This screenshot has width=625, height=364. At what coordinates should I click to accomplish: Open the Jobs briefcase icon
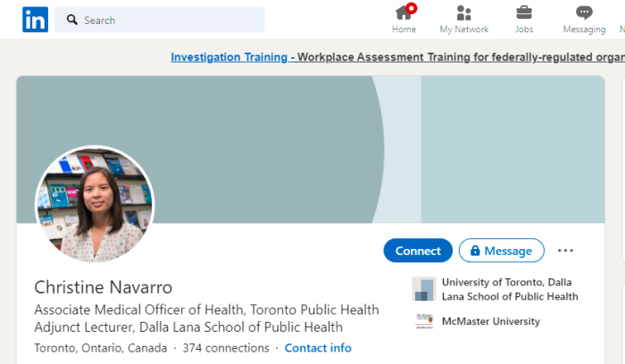(x=524, y=12)
